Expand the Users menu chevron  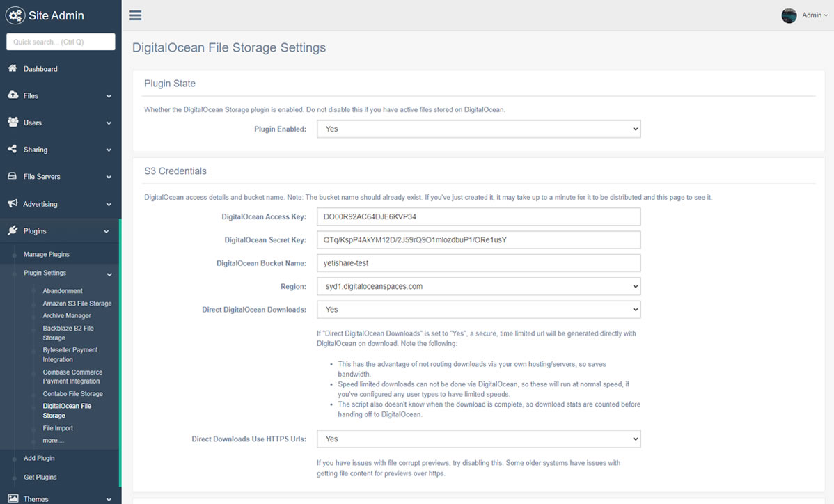[x=109, y=123]
